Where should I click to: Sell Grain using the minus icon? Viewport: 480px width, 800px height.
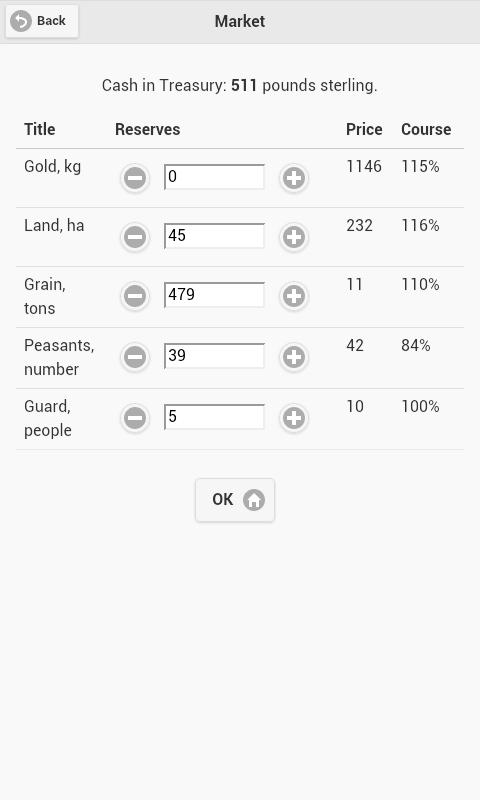coord(135,296)
